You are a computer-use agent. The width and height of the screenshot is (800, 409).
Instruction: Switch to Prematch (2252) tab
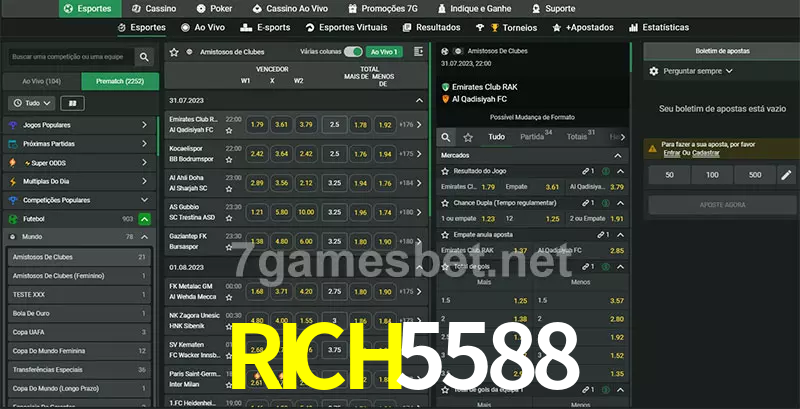120,82
